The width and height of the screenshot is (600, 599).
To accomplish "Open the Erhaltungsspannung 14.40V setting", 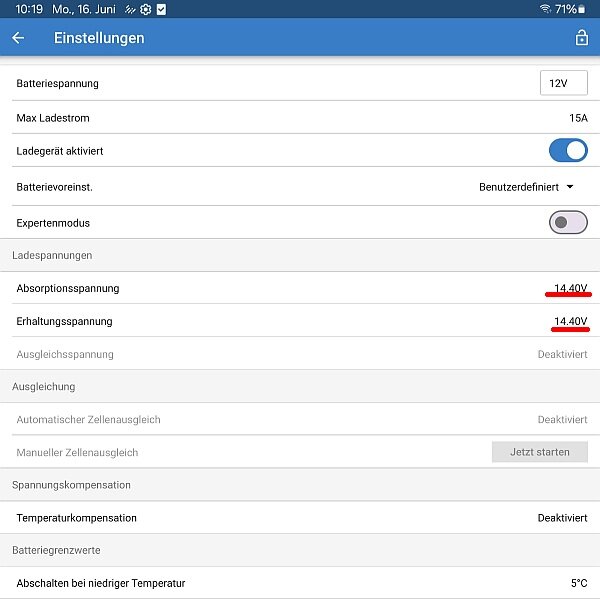I will pyautogui.click(x=300, y=321).
